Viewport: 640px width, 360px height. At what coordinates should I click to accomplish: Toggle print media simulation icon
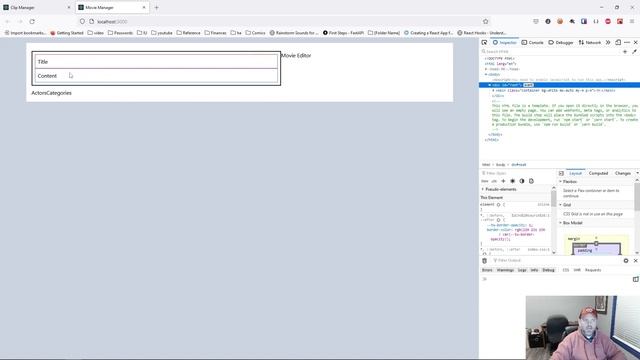point(531,181)
